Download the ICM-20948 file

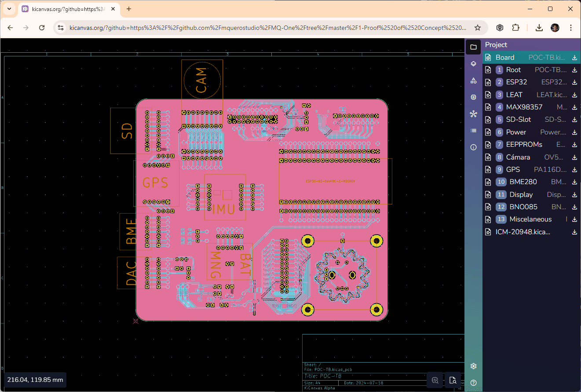click(x=574, y=232)
